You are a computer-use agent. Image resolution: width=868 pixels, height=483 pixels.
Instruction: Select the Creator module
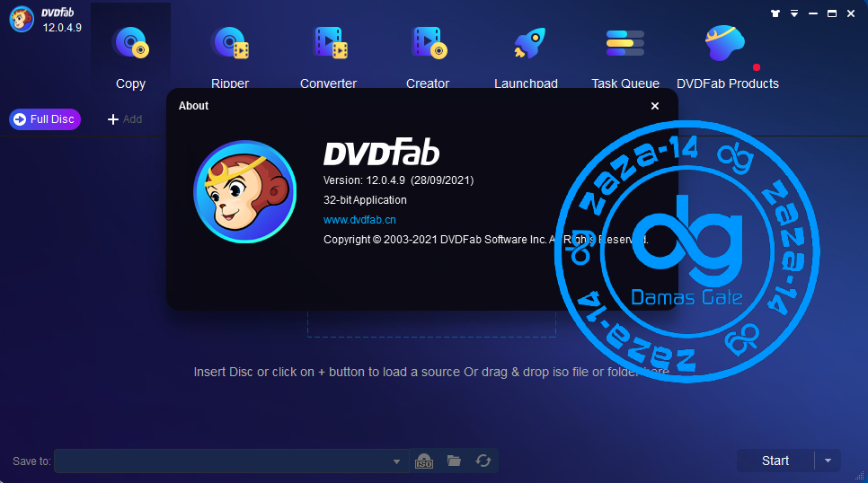(428, 58)
